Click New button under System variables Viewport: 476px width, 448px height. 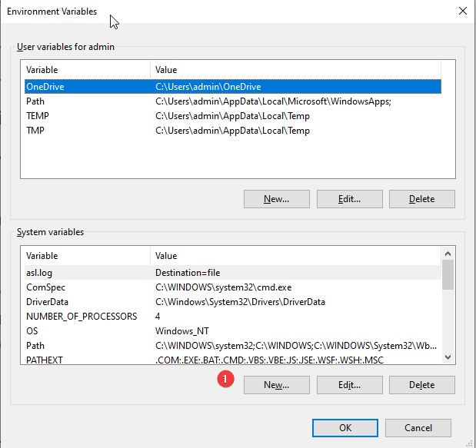[276, 385]
